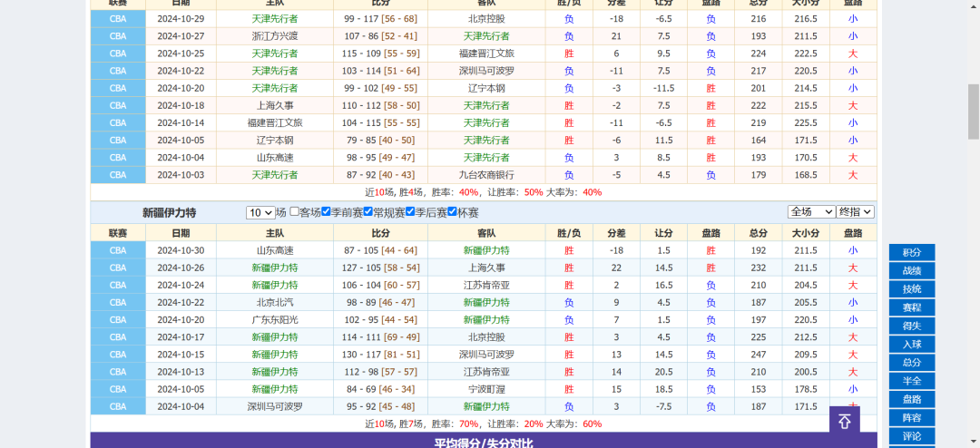Uncheck the 季后赛 checkbox
This screenshot has width=980, height=448.
pos(410,212)
